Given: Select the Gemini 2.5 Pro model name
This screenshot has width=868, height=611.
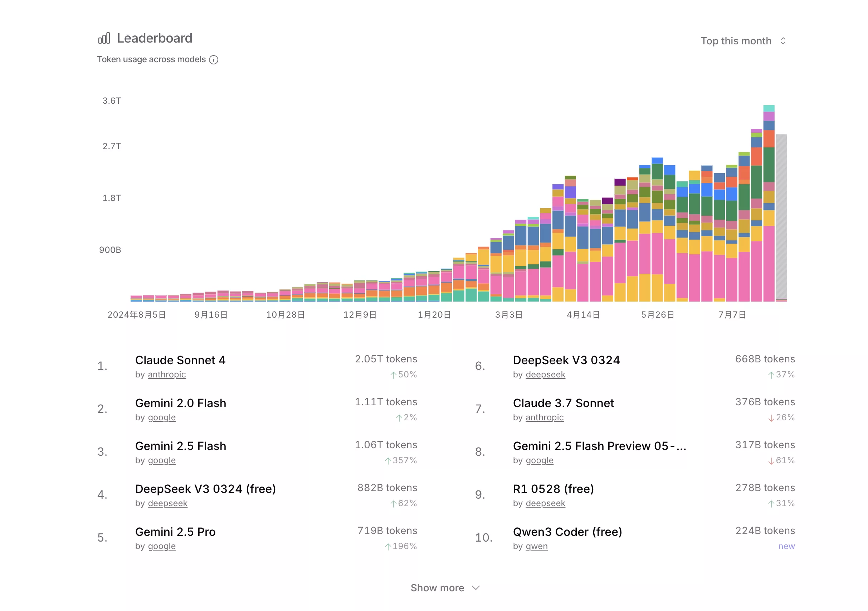Looking at the screenshot, I should click(x=175, y=532).
